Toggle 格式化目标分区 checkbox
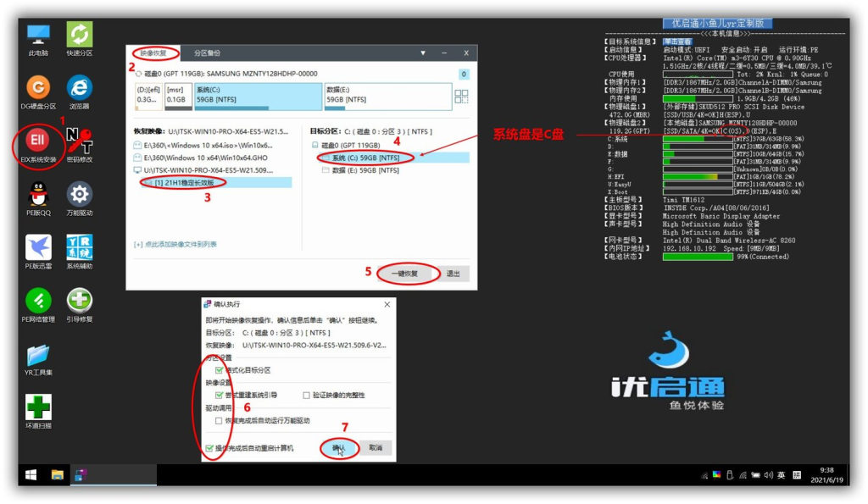Image resolution: width=868 pixels, height=504 pixels. click(220, 369)
